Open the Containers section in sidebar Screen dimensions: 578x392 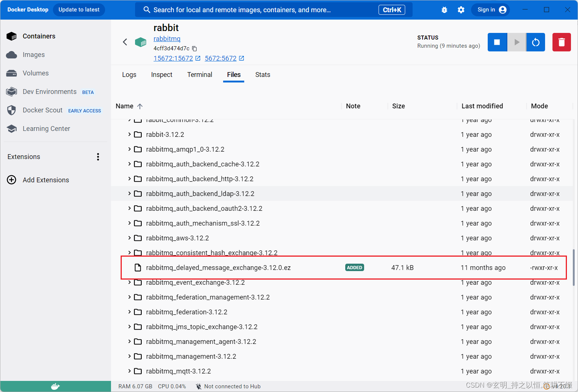pos(38,36)
